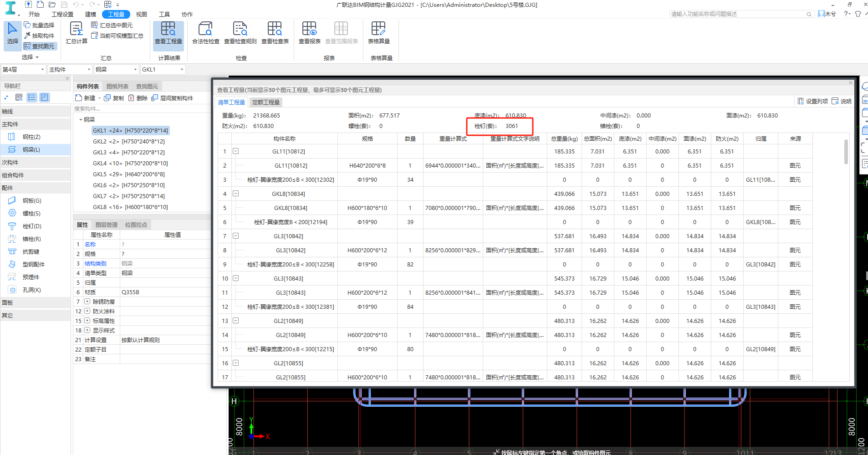This screenshot has height=455, width=868.
Task: Switch to 查找图元 panel tab
Action: click(147, 86)
